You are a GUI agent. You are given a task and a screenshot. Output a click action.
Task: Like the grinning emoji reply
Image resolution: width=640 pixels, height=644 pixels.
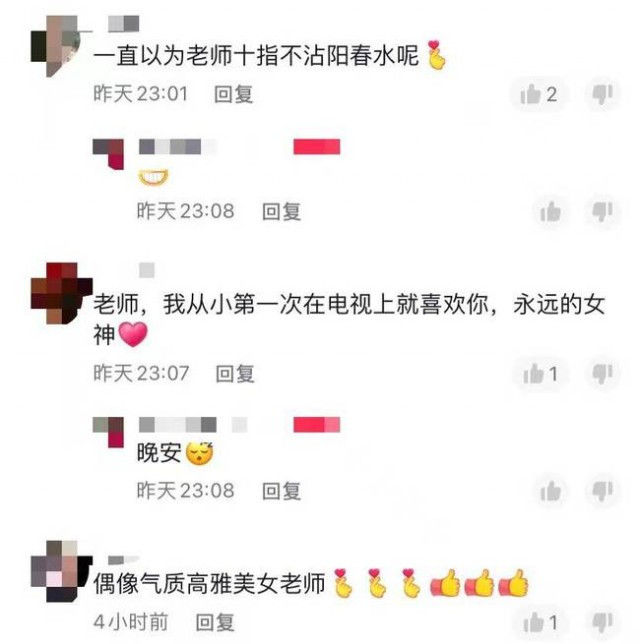pos(550,212)
